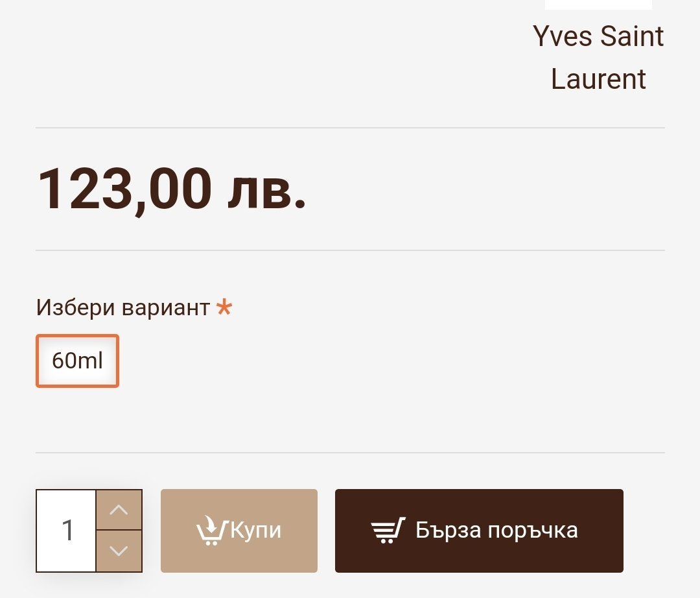Click the down arrow to decrease quantity
This screenshot has width=700, height=598.
click(119, 551)
